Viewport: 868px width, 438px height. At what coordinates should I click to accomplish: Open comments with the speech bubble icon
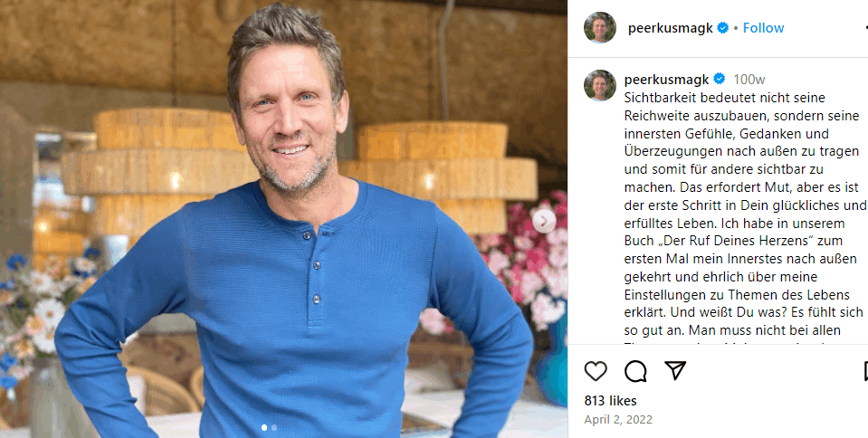tap(635, 371)
